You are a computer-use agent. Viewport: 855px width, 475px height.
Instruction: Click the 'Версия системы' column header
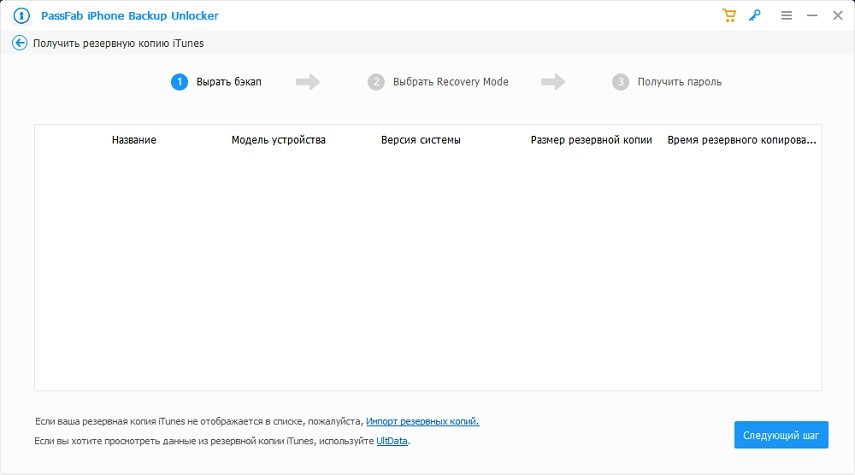point(420,140)
